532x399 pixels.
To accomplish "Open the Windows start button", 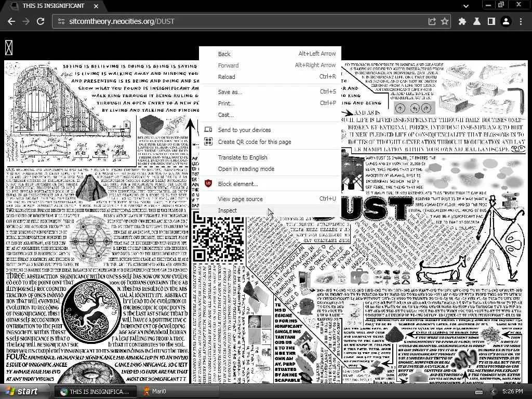I will [22, 391].
